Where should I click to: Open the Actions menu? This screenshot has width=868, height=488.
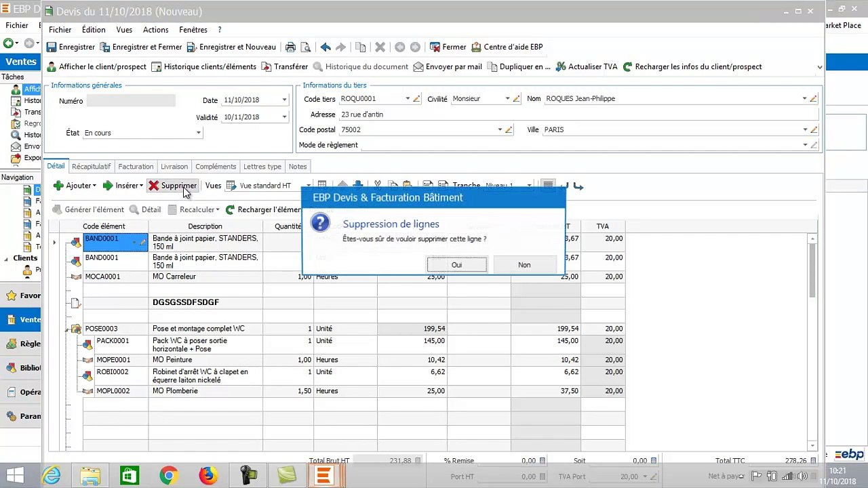[155, 30]
